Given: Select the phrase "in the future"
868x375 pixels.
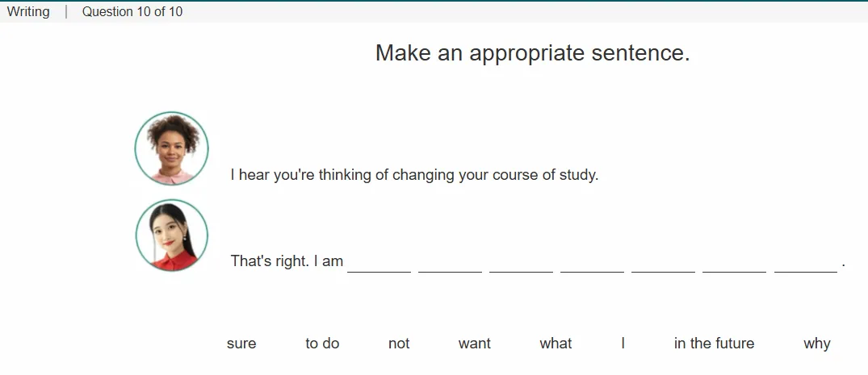Looking at the screenshot, I should coord(714,344).
